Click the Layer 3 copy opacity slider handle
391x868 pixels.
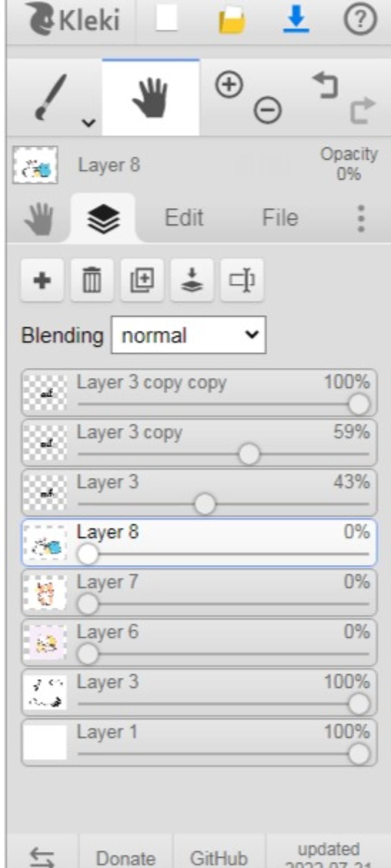(x=249, y=454)
